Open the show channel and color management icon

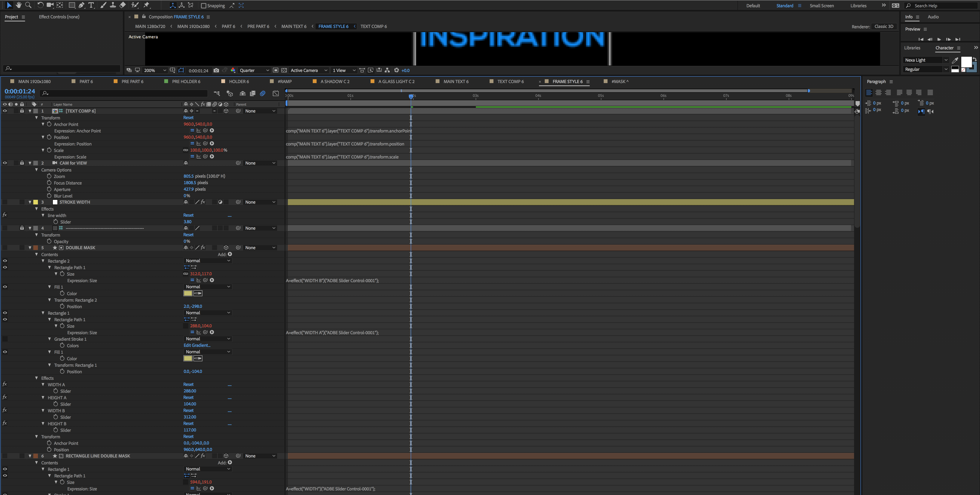[x=233, y=70]
